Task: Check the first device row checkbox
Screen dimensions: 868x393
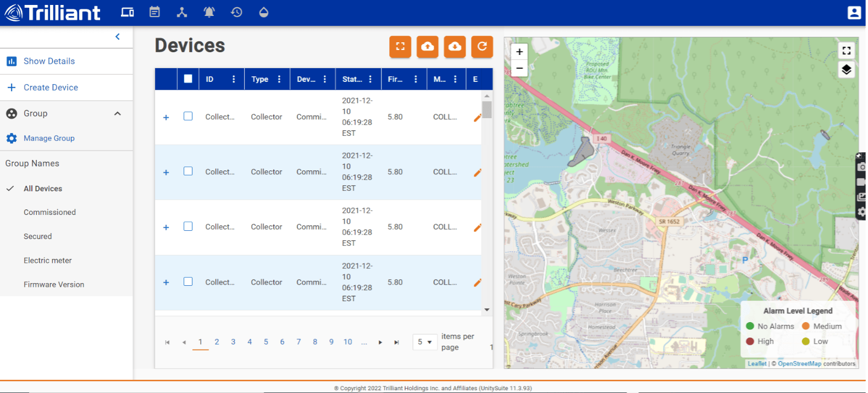Action: tap(188, 117)
